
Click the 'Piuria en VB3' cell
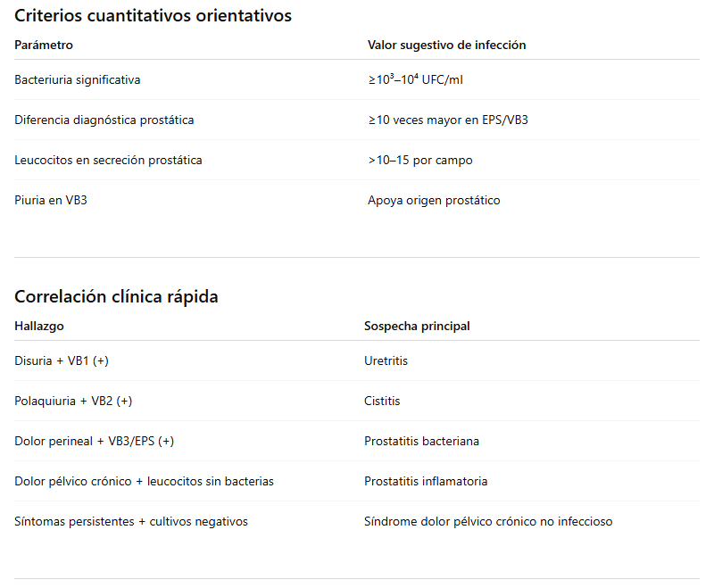(51, 200)
